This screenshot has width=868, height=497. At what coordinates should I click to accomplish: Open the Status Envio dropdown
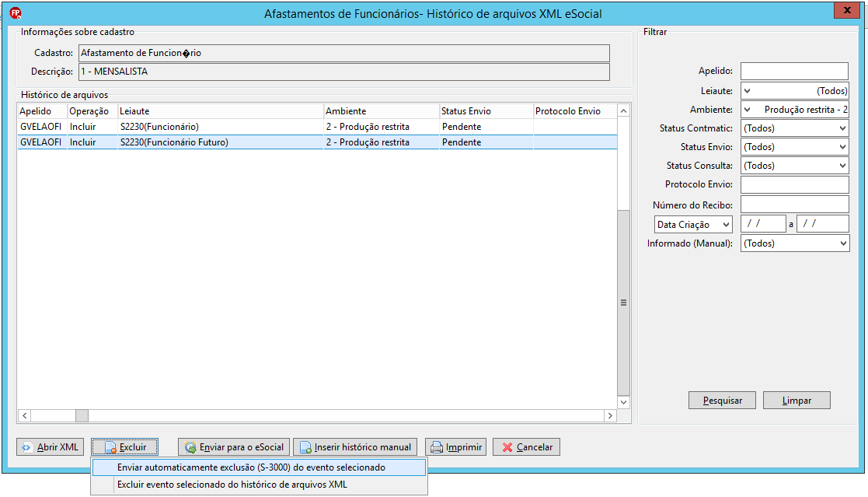pyautogui.click(x=794, y=147)
